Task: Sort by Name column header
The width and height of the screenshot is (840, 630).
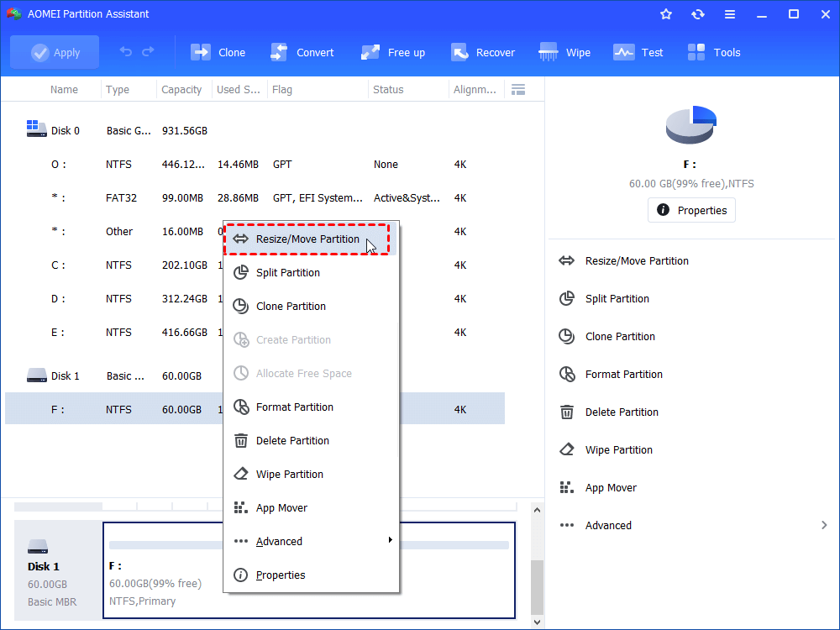Action: (x=64, y=90)
